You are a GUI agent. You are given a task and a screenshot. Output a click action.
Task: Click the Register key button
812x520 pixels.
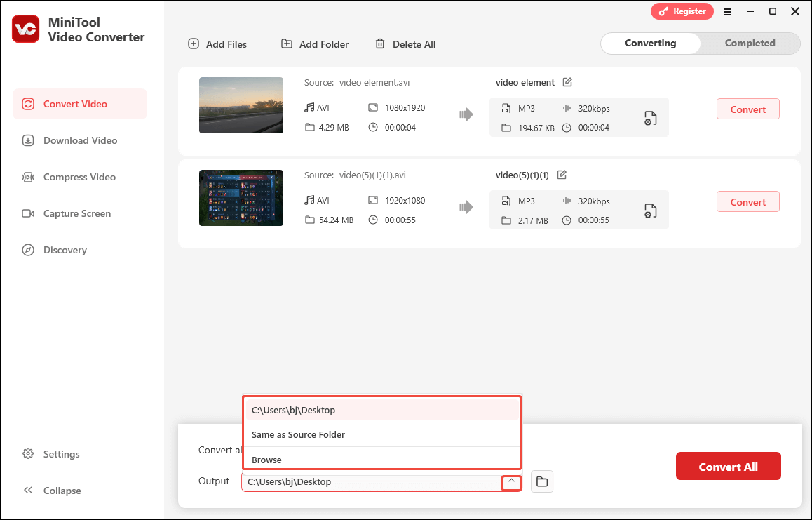click(682, 11)
